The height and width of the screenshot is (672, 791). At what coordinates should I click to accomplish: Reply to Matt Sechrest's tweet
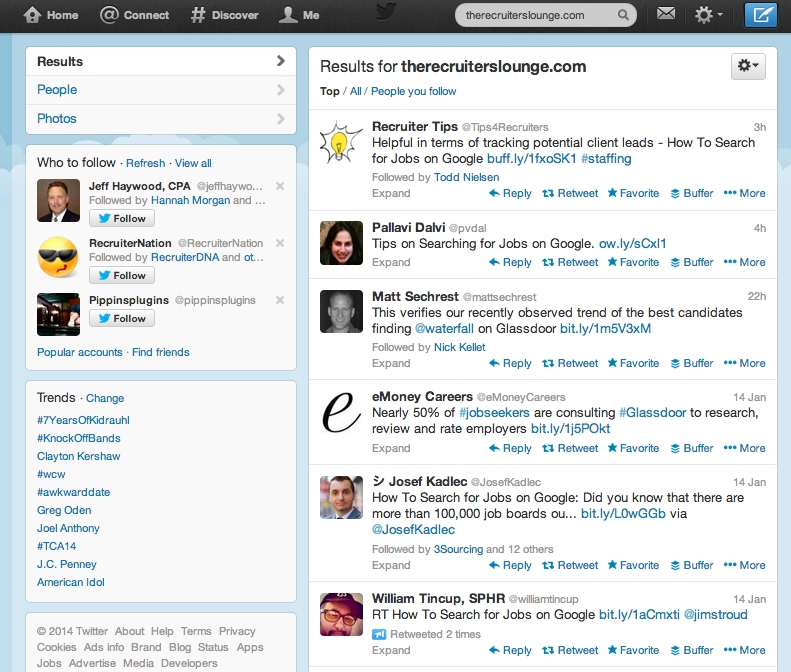510,363
